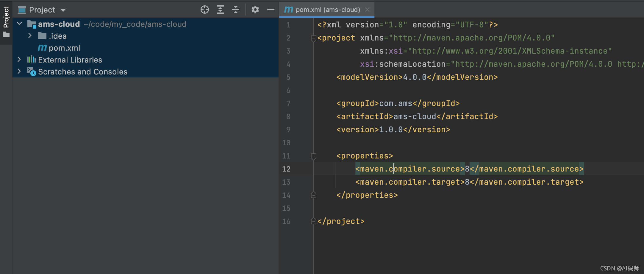Click the XMLSchema-instance URL string
Viewport: 644px width, 274px height.
coord(510,51)
